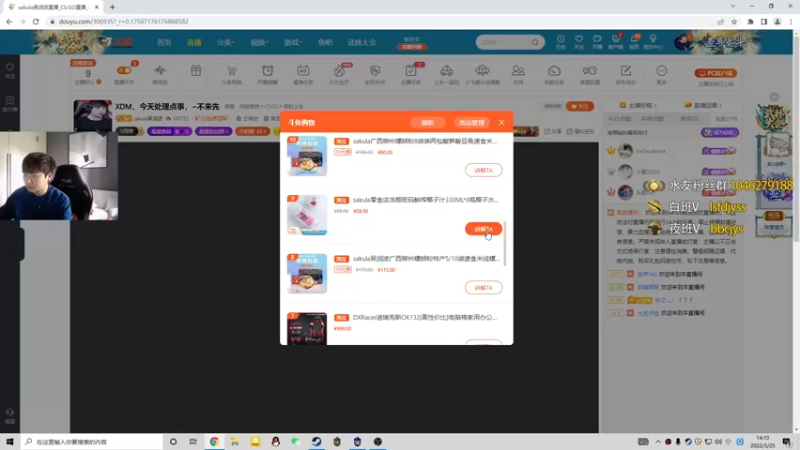This screenshot has height=450, width=800.
Task: Click the gift box icon in streamer toolbar
Action: tap(196, 71)
